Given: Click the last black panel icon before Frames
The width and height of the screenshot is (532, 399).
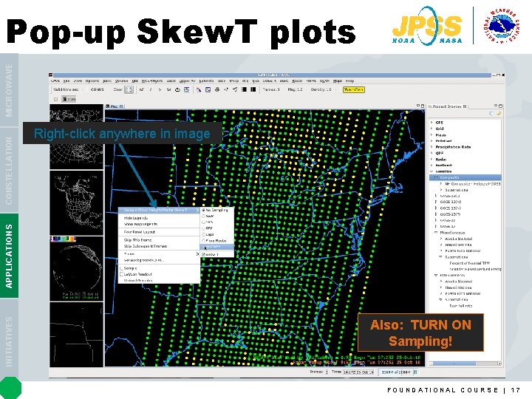Looking at the screenshot, I should (x=253, y=89).
